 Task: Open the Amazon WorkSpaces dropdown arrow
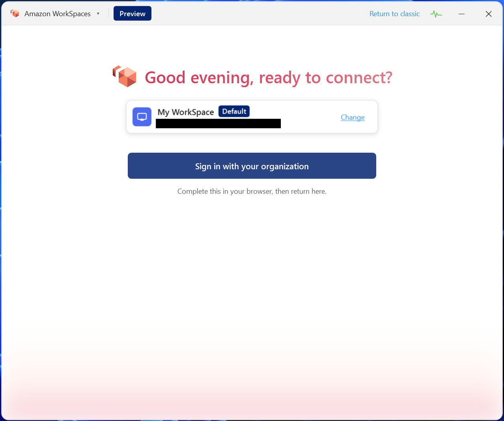(x=98, y=14)
